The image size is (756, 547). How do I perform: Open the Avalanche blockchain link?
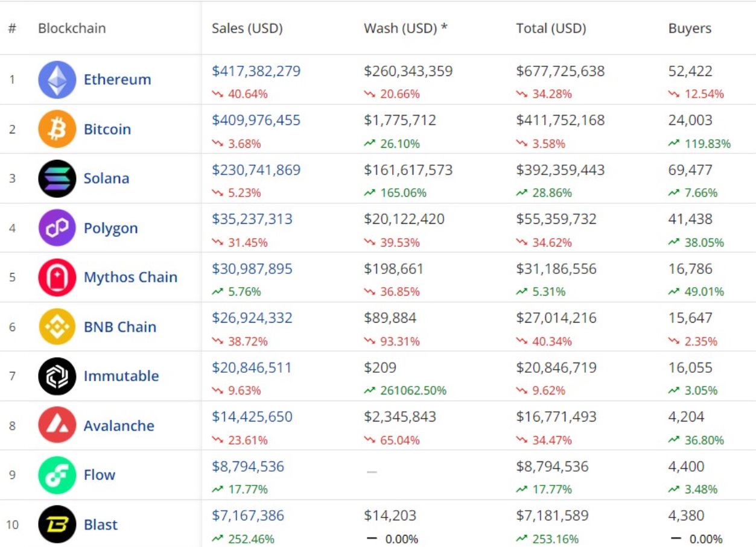[x=119, y=426]
